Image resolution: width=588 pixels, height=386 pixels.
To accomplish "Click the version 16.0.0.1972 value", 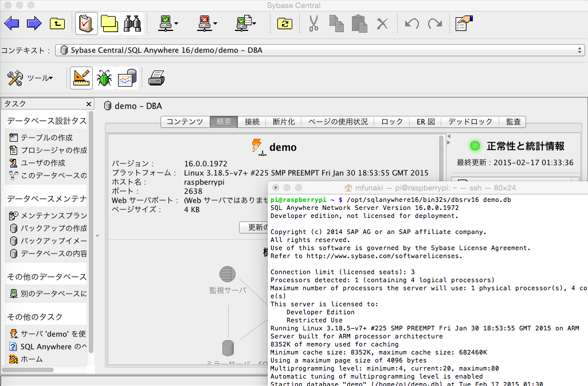I will pos(206,163).
